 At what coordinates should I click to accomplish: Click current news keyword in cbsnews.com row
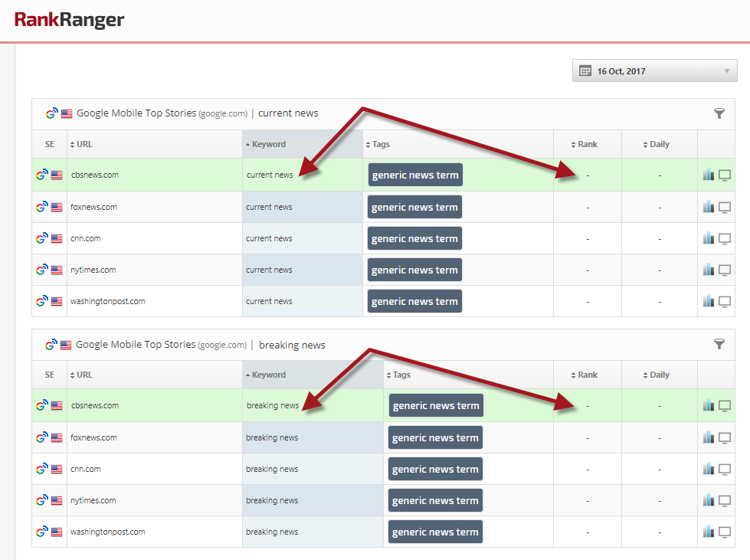click(270, 175)
